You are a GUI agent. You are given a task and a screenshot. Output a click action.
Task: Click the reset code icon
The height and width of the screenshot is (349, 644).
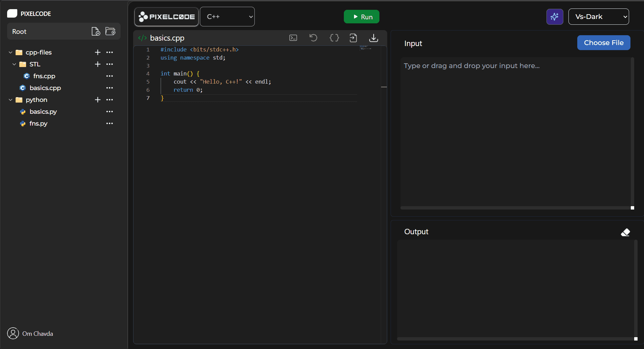(x=313, y=38)
